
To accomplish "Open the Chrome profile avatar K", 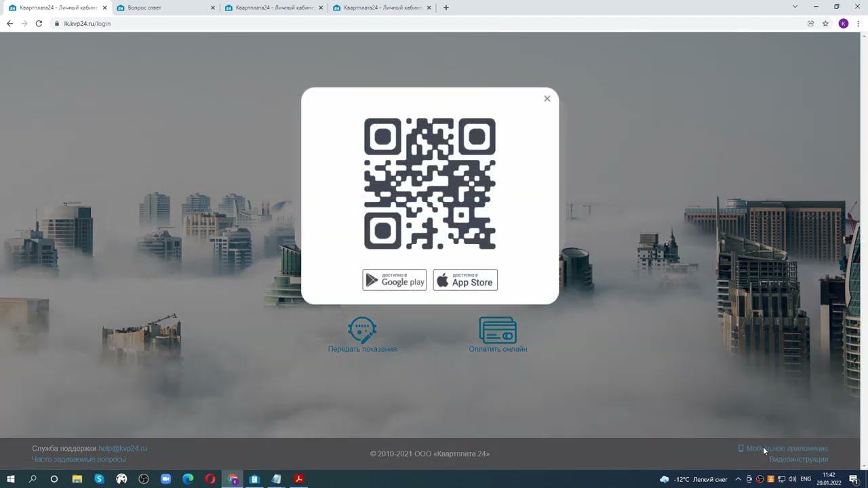I will tap(844, 23).
